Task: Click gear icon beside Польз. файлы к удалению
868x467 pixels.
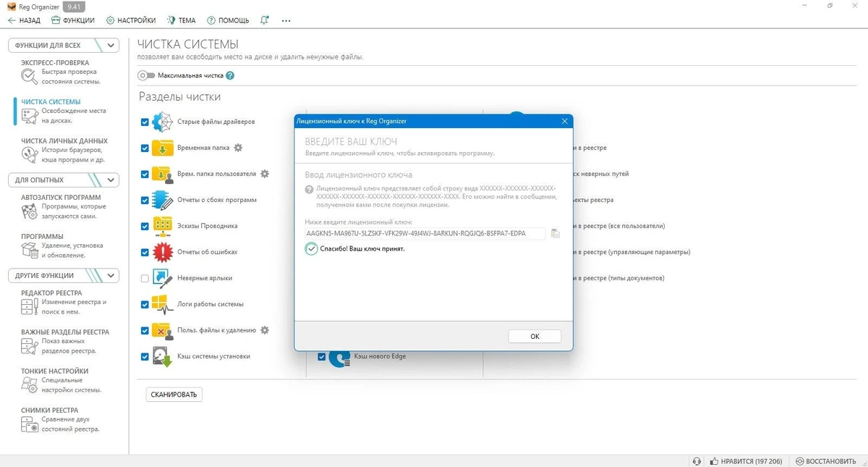Action: 265,330
